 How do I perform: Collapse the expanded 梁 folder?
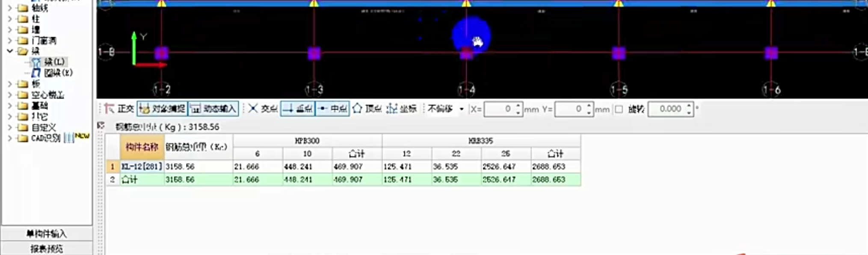coord(10,51)
